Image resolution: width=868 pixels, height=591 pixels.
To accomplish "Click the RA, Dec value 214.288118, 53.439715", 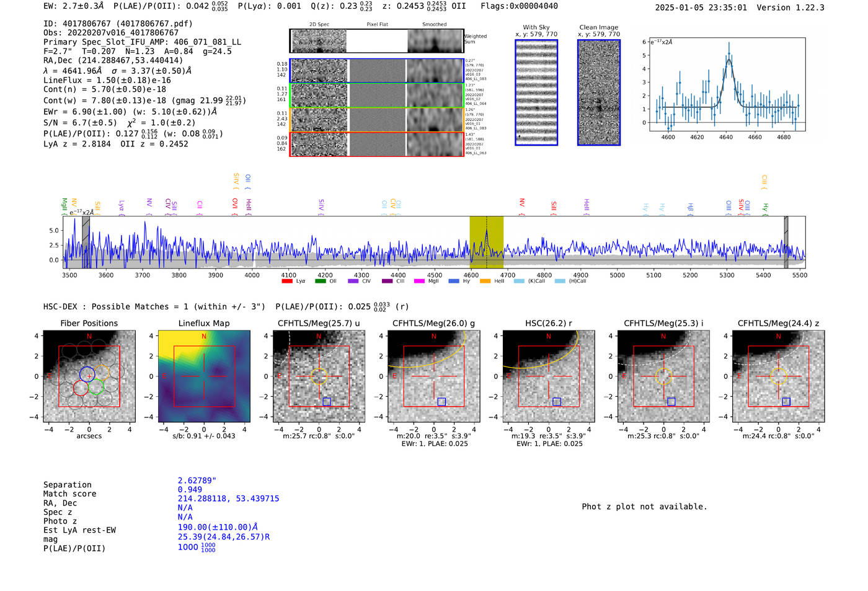I will point(228,499).
